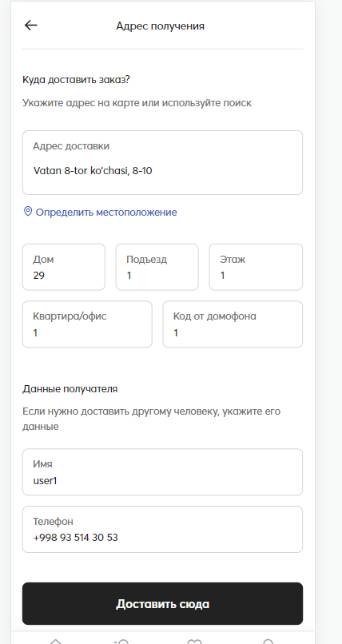Click the Адрес получения page title
This screenshot has width=342, height=644.
160,26
